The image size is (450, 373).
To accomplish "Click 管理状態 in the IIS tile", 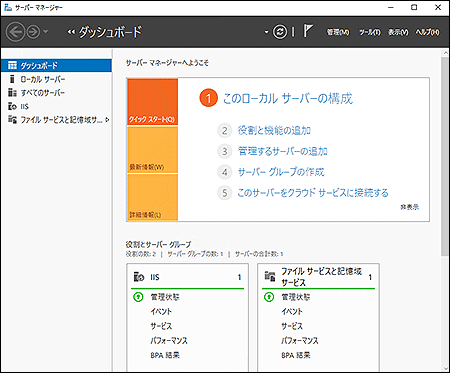I will click(x=165, y=297).
